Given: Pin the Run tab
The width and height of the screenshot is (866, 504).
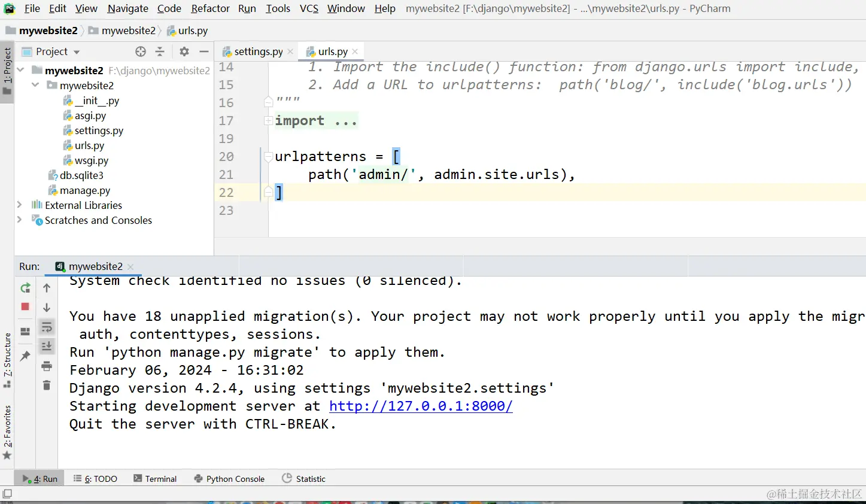Looking at the screenshot, I should 25,356.
